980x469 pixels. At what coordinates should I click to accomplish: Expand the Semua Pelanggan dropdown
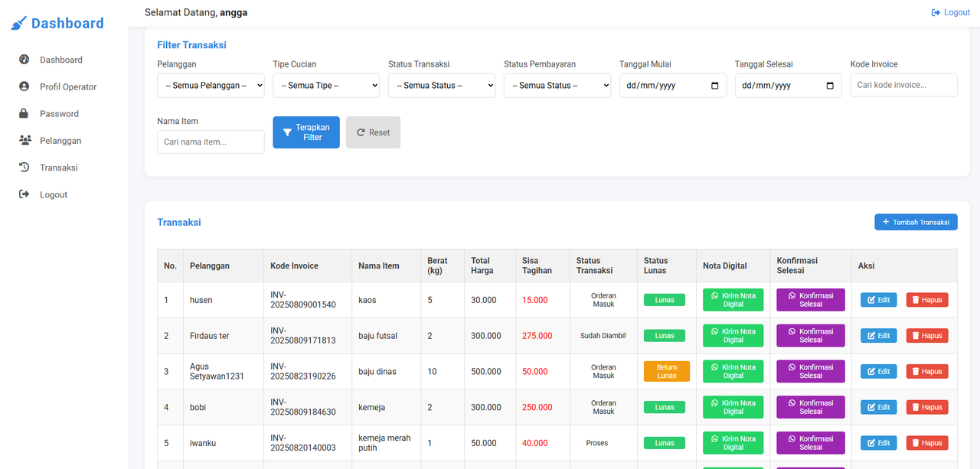tap(211, 86)
